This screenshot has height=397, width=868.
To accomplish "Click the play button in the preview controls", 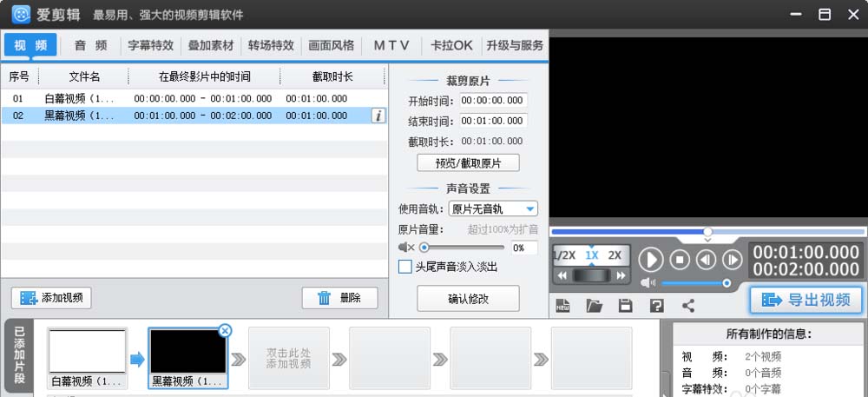I will click(651, 259).
